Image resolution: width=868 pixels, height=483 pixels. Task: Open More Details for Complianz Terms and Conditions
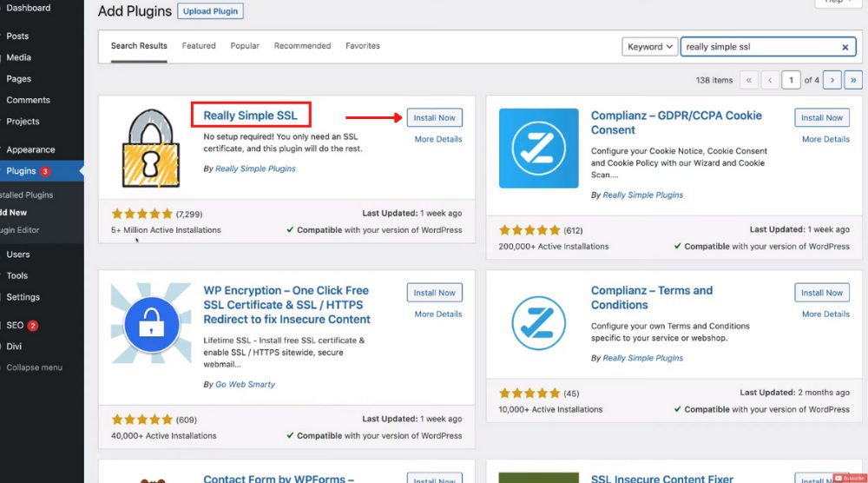[x=825, y=314]
